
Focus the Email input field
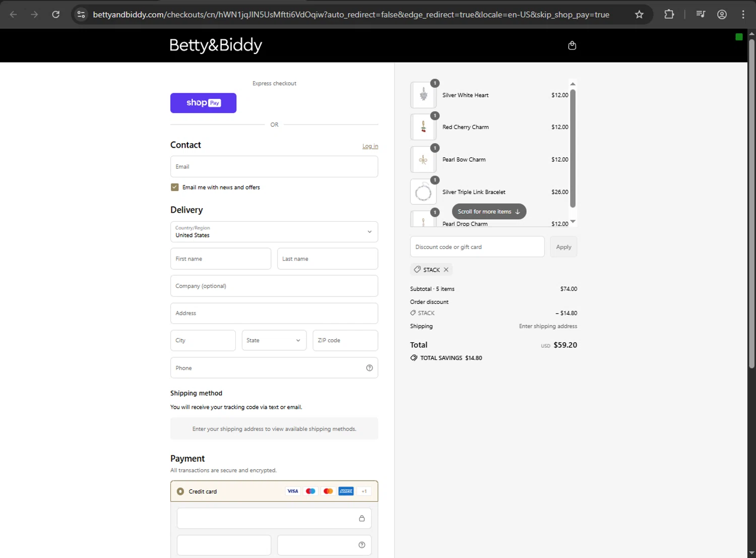pyautogui.click(x=274, y=166)
